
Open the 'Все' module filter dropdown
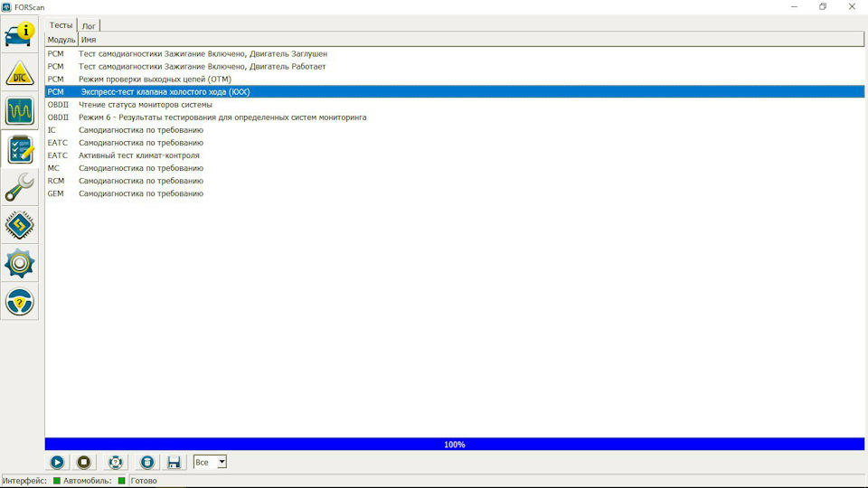click(210, 462)
